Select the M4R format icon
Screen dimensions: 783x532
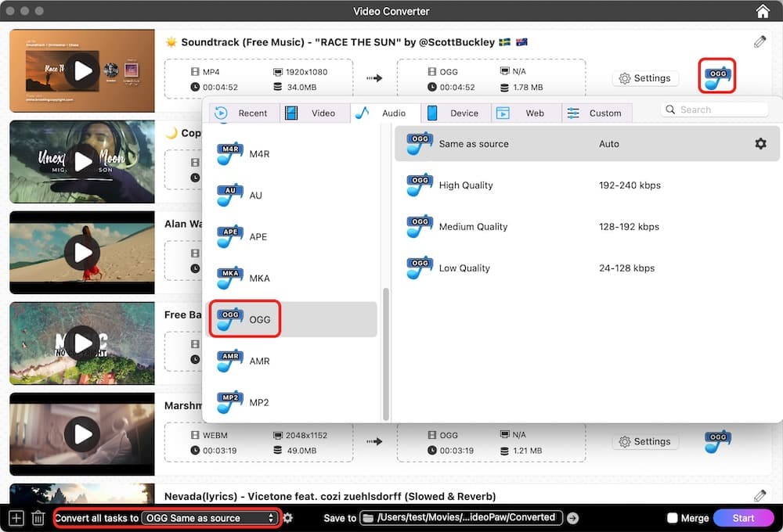[x=229, y=153]
